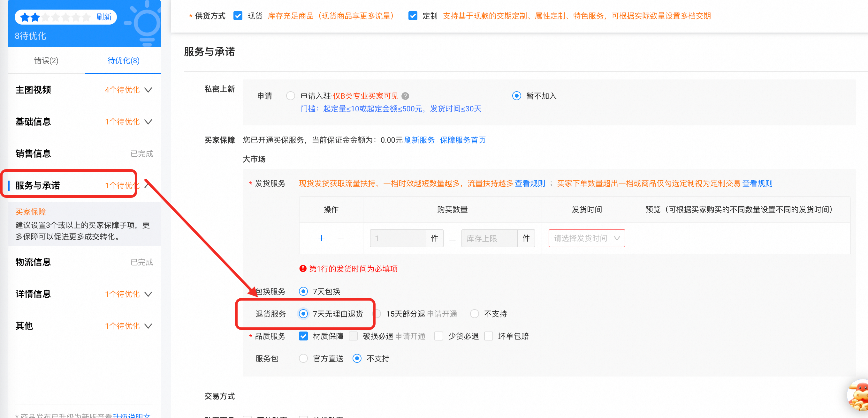Add a delivery row with the plus icon
Screen dimensions: 868x418
click(x=322, y=238)
